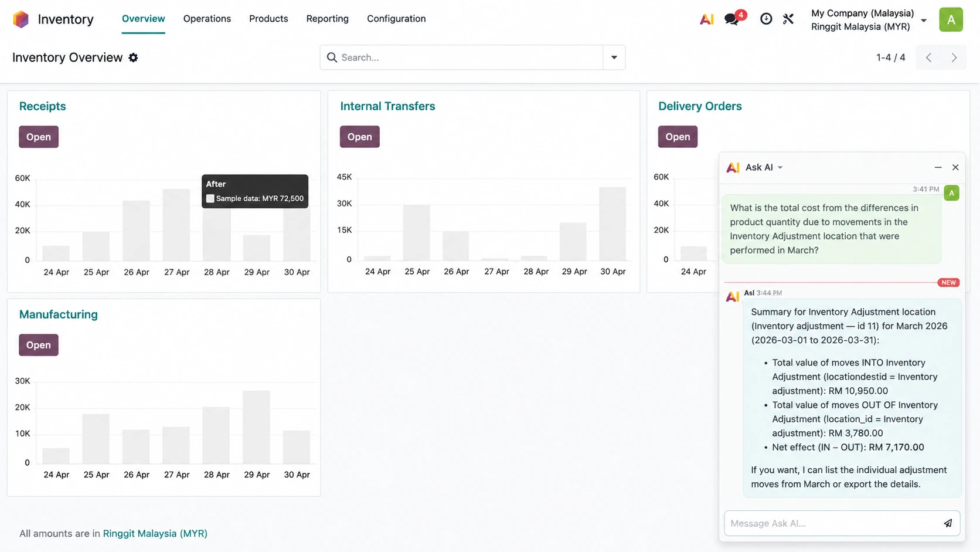Follow the Ringgit Malaysia (MYR) footer link
This screenshot has height=552, width=980.
(x=155, y=533)
